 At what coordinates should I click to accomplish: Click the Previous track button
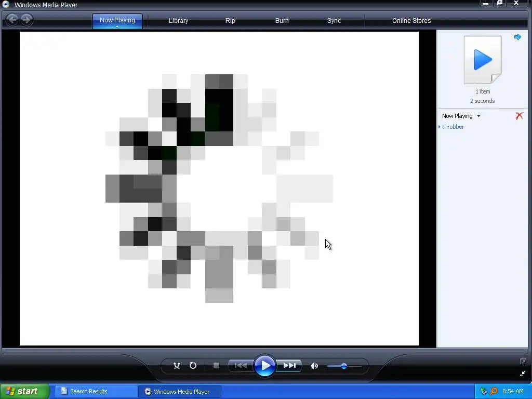coord(241,365)
